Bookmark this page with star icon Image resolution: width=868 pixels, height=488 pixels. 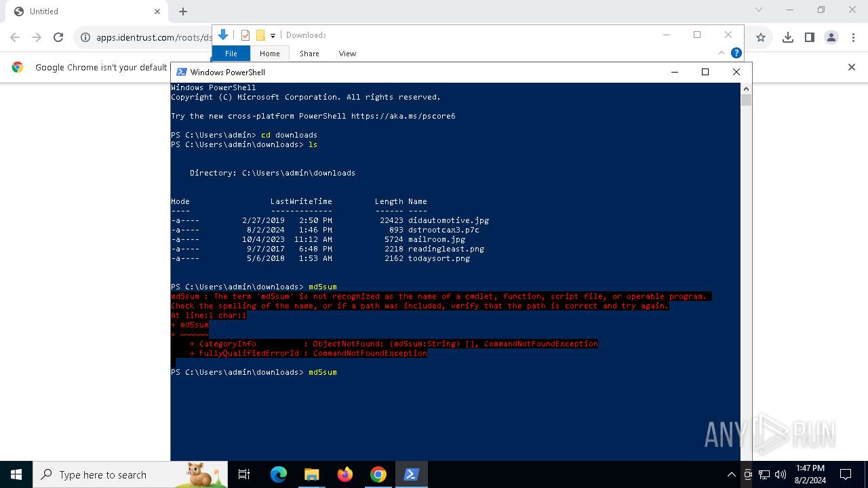pos(761,37)
